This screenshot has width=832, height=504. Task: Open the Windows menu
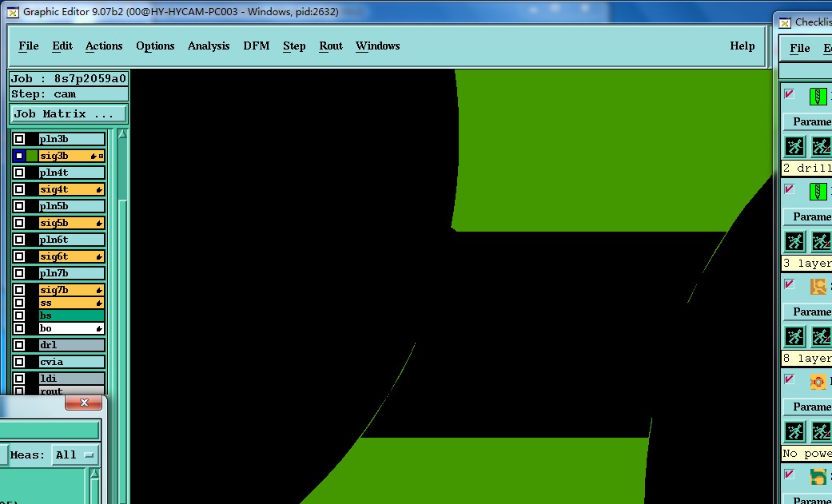[378, 46]
